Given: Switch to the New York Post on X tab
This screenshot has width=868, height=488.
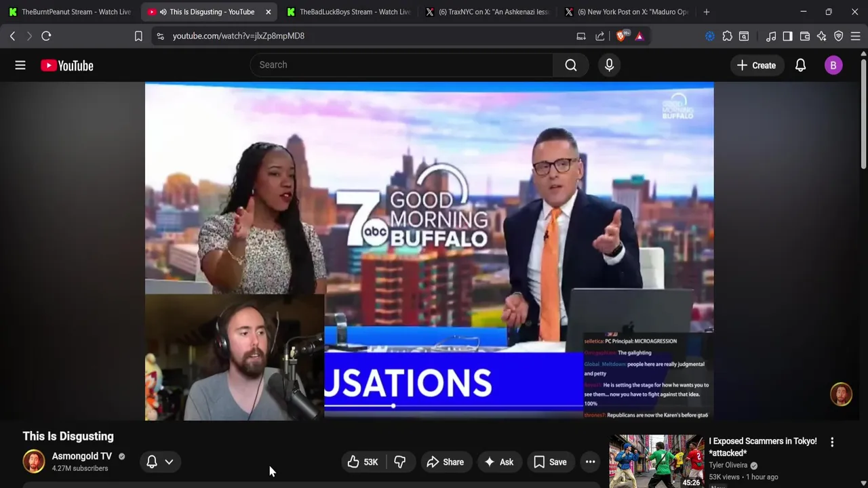Looking at the screenshot, I should point(626,12).
